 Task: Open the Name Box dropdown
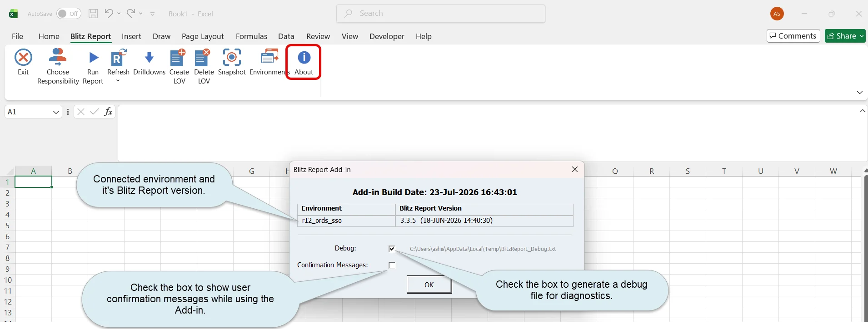click(56, 112)
